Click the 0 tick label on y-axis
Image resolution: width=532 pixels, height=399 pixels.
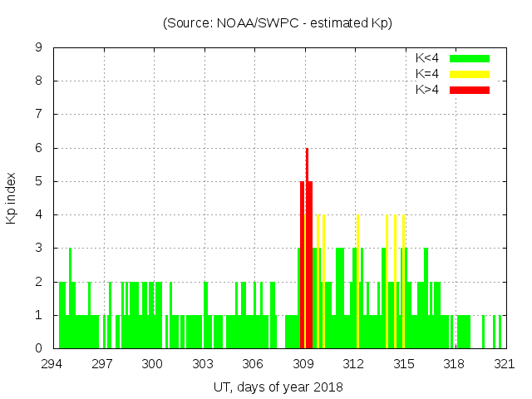pyautogui.click(x=39, y=348)
